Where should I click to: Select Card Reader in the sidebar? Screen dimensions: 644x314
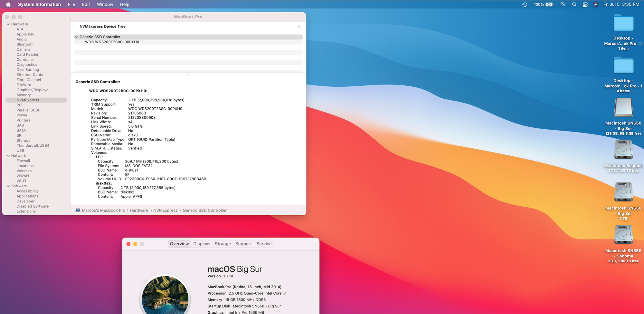27,54
